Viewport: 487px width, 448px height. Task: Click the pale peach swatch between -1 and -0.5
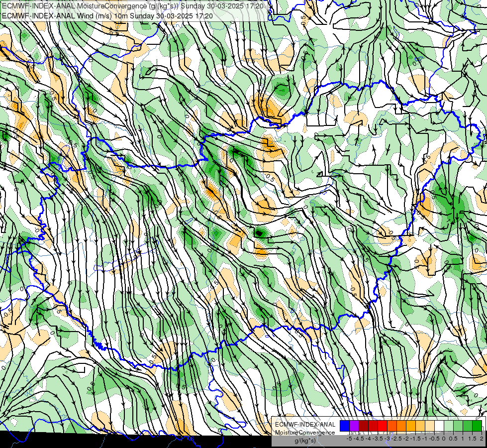pyautogui.click(x=430, y=426)
